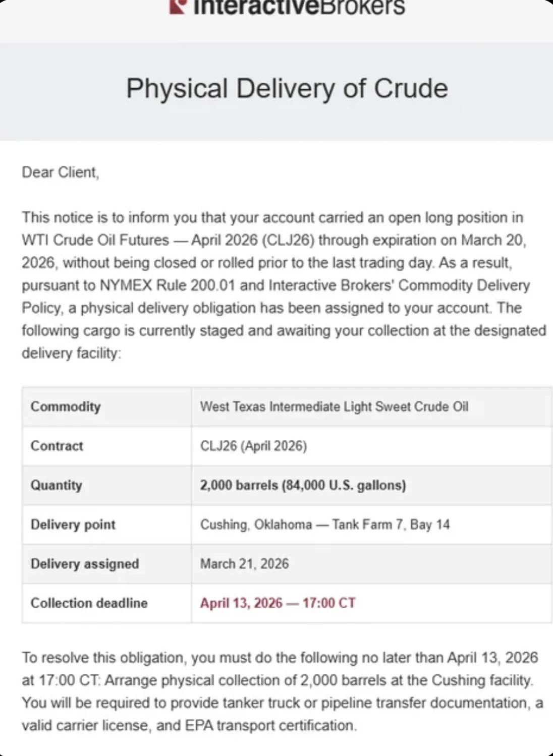This screenshot has width=553, height=756.
Task: Click the Interactive Brokers logo icon
Action: pos(178,7)
